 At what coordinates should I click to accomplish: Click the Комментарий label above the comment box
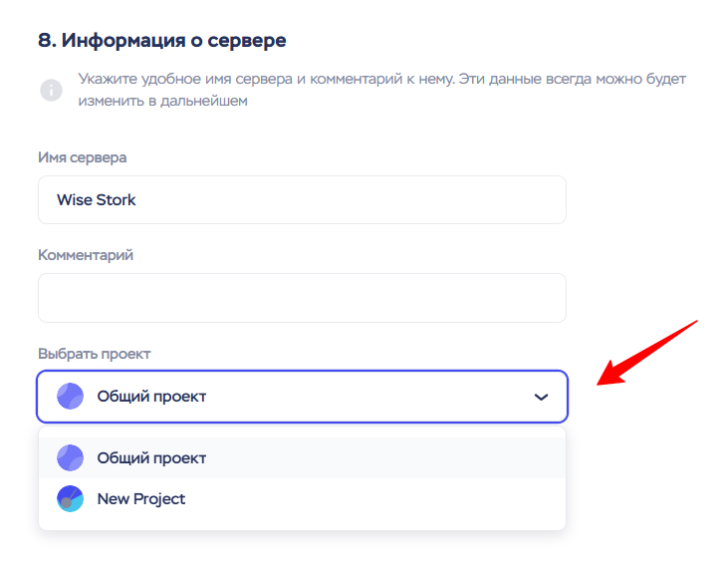[86, 255]
